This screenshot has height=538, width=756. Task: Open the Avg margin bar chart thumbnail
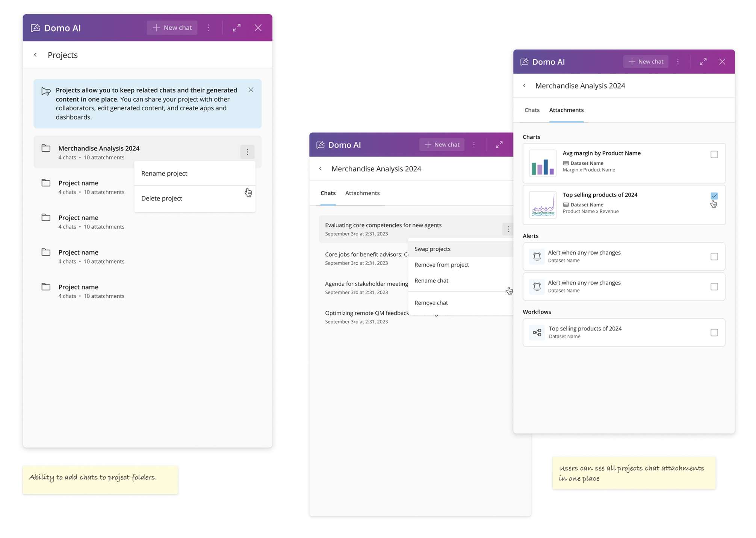(543, 163)
